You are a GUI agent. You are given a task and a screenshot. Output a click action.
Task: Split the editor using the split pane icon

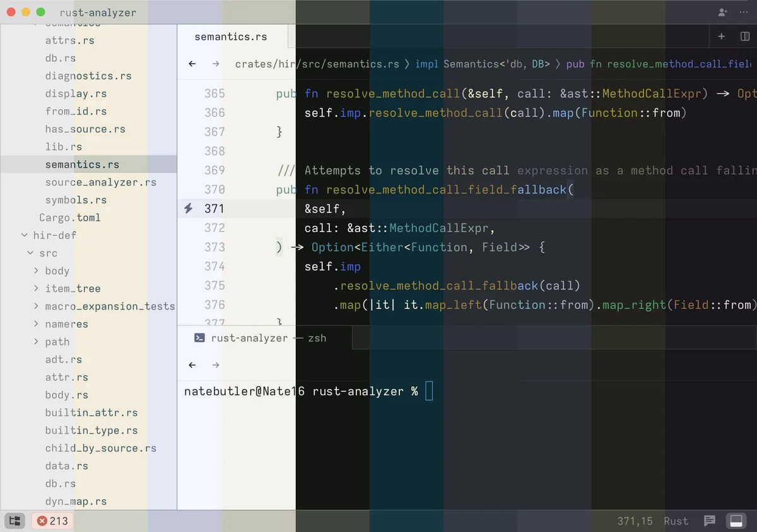click(x=744, y=36)
